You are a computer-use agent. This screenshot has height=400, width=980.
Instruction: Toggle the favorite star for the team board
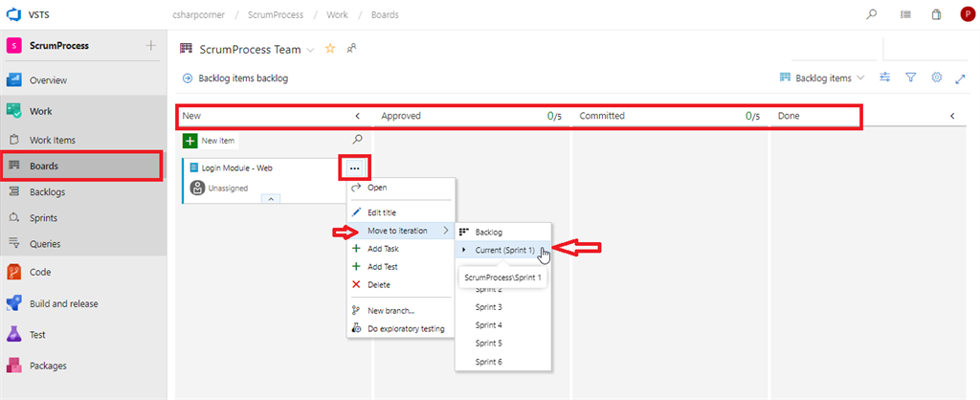pos(330,48)
